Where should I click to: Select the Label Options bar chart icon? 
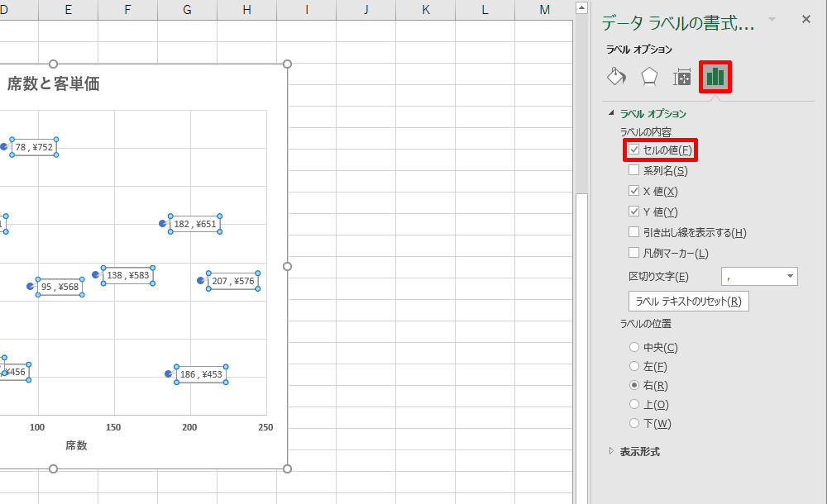point(715,77)
